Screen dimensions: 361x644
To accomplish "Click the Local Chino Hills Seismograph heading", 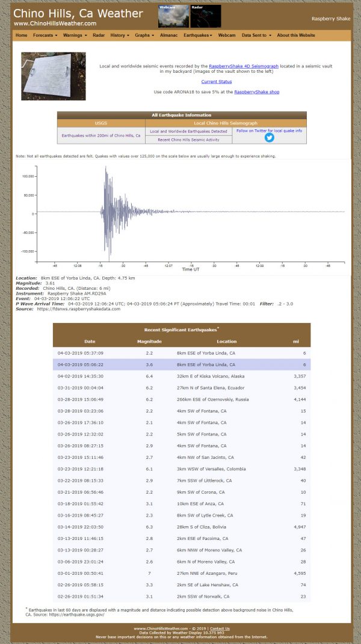I will (x=226, y=123).
